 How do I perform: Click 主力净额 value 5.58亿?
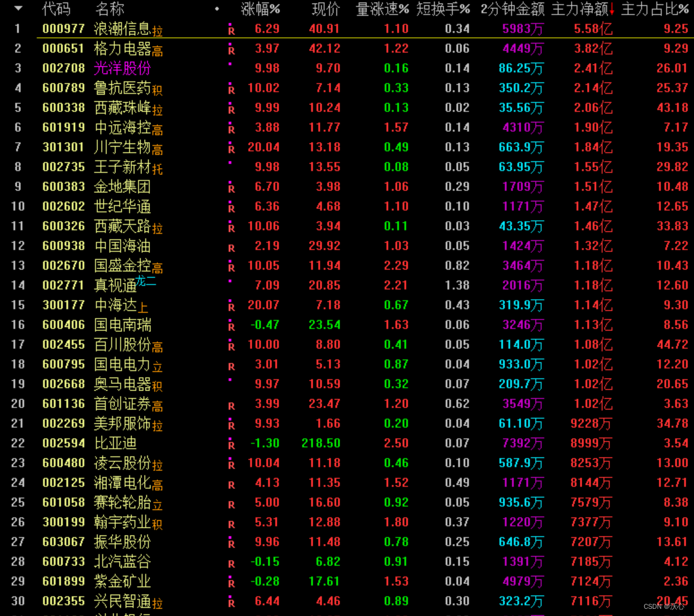(x=593, y=29)
